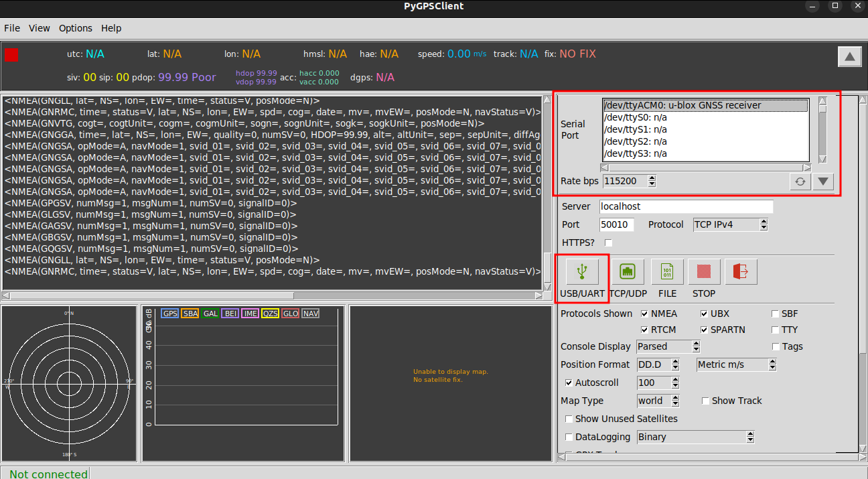Tick the HTTPS? checkbox
The height and width of the screenshot is (479, 868).
coord(609,243)
